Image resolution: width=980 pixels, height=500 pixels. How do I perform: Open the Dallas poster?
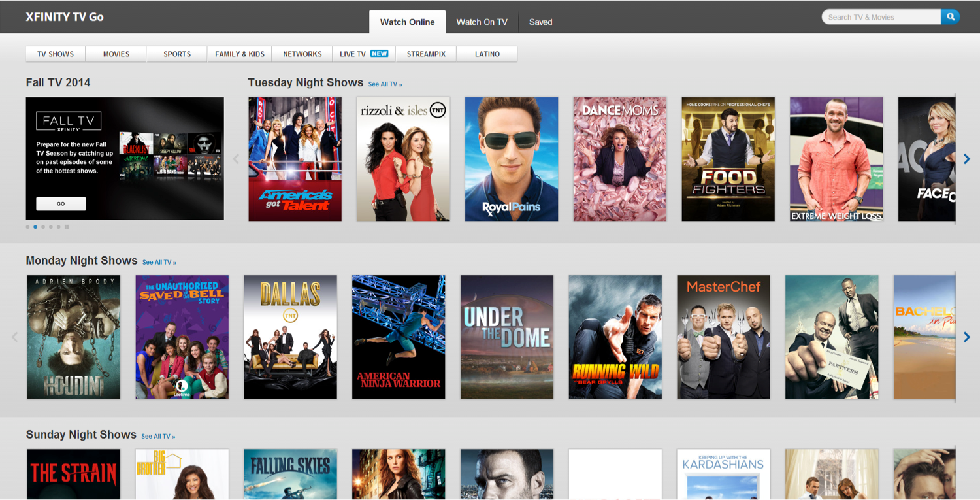291,337
